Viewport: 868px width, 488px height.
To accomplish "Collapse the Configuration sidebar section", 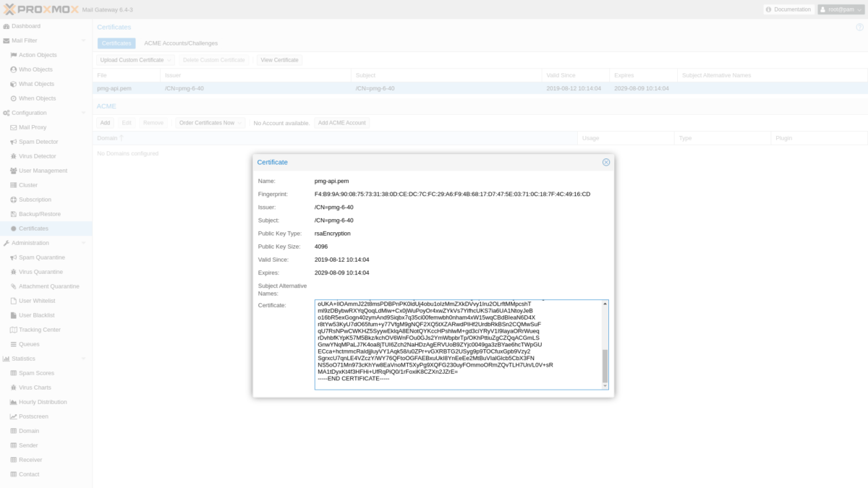I will coord(82,112).
